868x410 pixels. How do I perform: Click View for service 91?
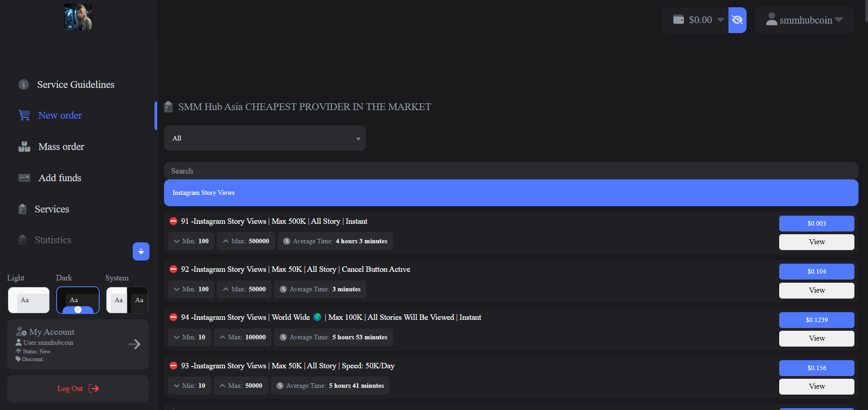816,242
